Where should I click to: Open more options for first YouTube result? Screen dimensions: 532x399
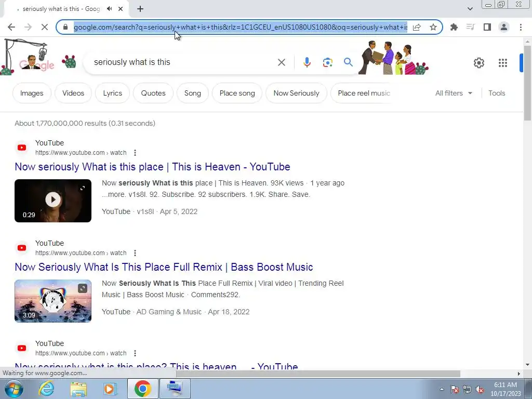pyautogui.click(x=135, y=153)
